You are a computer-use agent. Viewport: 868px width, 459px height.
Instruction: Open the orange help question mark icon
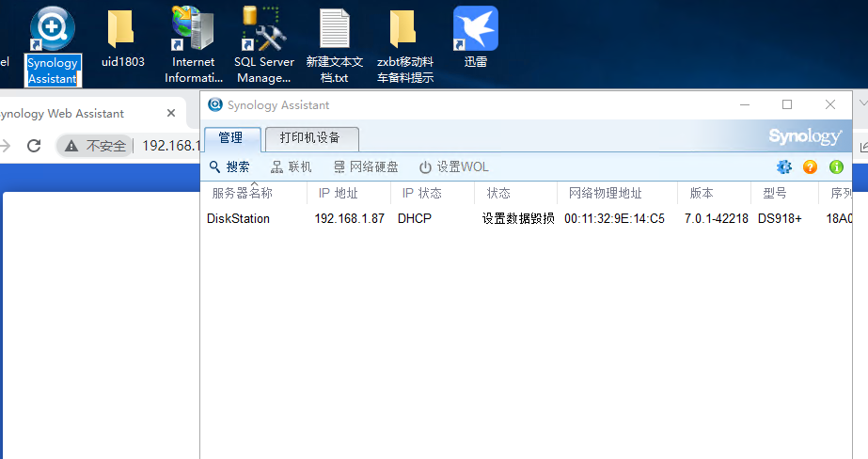[810, 167]
